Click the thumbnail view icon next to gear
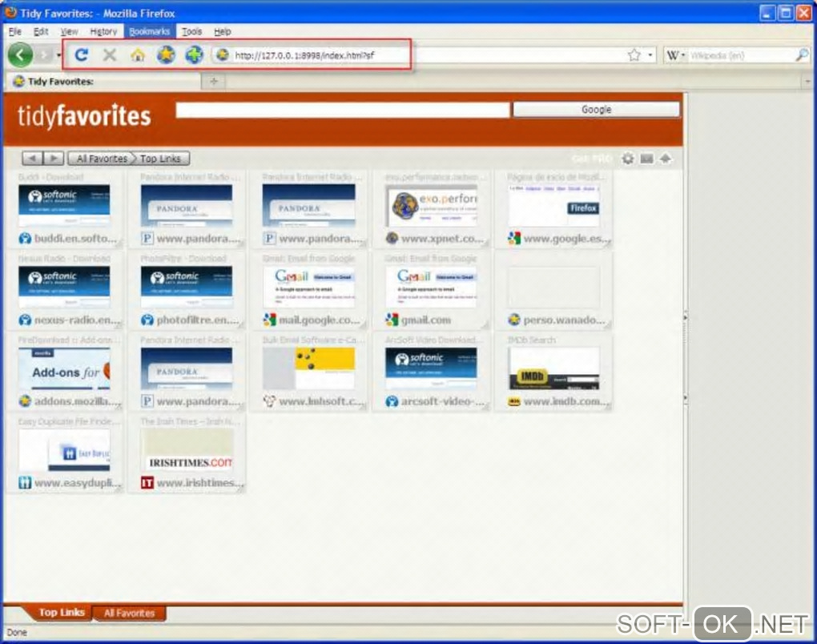 pos(646,159)
